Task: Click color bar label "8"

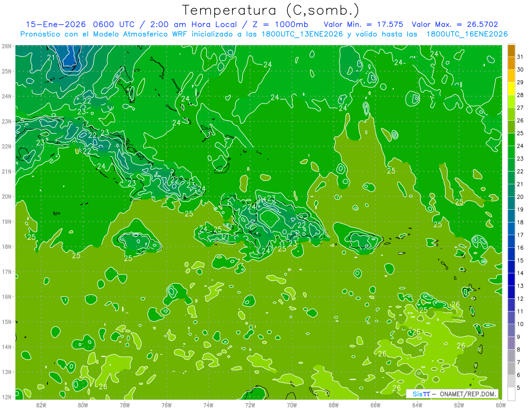Action: pos(519,350)
